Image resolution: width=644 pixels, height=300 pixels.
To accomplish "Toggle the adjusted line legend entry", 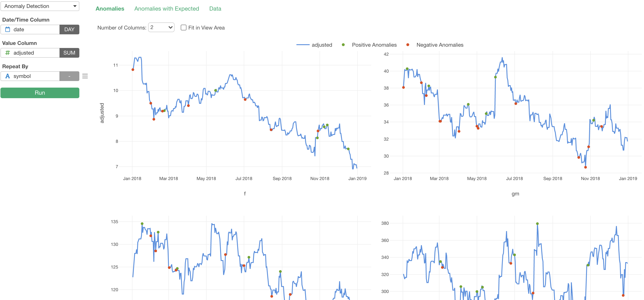I will click(x=314, y=45).
